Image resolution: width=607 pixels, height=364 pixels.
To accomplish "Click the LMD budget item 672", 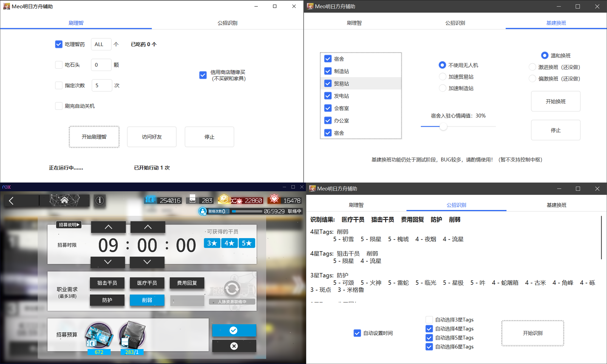I will click(99, 339).
